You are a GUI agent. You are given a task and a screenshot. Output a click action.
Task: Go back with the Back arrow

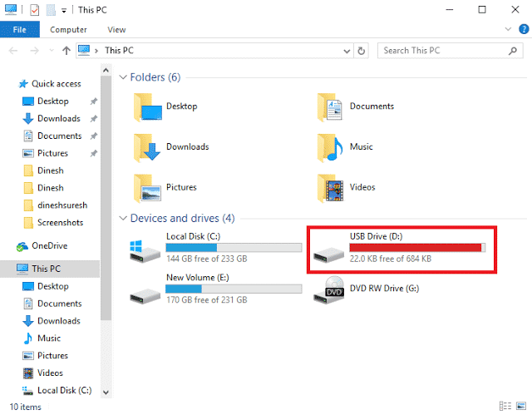click(13, 51)
